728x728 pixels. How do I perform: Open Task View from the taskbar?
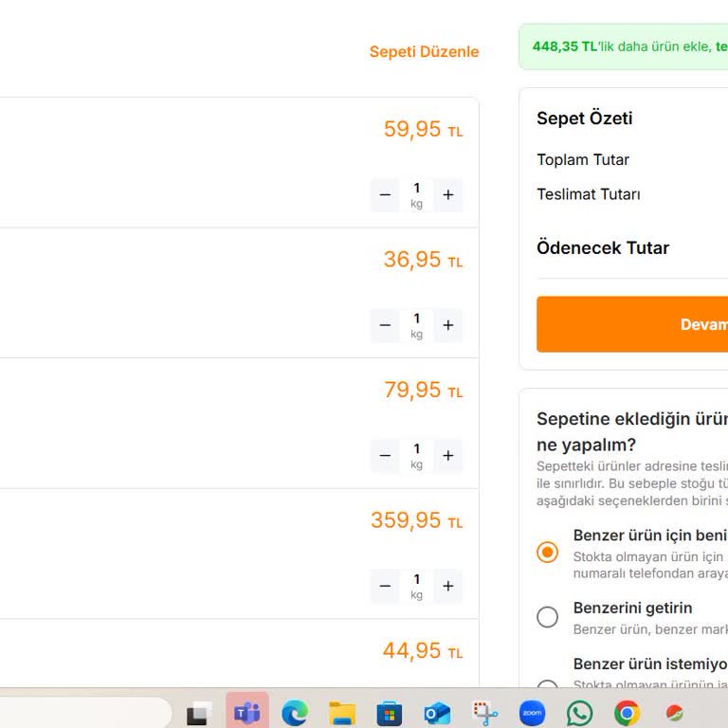[x=198, y=713]
